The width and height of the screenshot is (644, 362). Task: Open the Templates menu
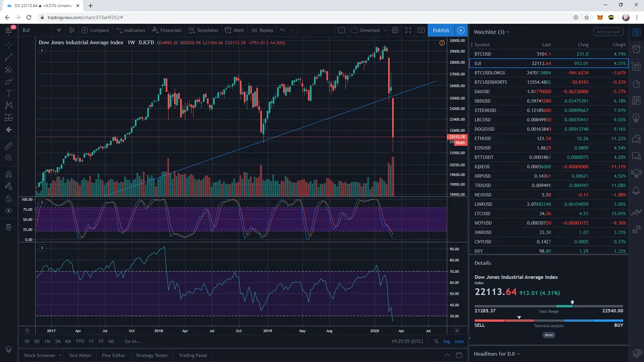coord(203,30)
